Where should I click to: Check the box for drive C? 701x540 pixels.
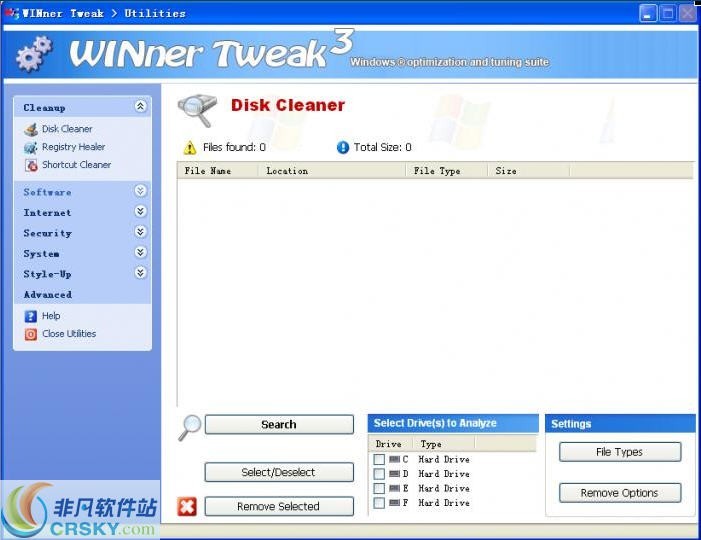pos(379,459)
